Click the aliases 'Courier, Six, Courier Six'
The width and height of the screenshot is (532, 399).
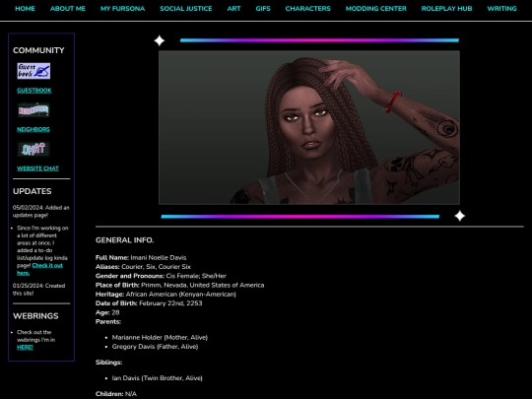(x=156, y=267)
